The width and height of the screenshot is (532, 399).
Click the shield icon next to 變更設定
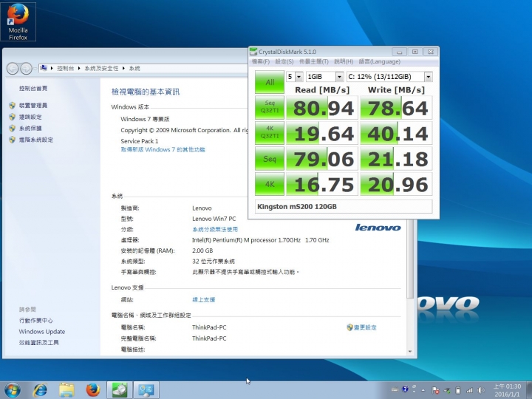349,327
